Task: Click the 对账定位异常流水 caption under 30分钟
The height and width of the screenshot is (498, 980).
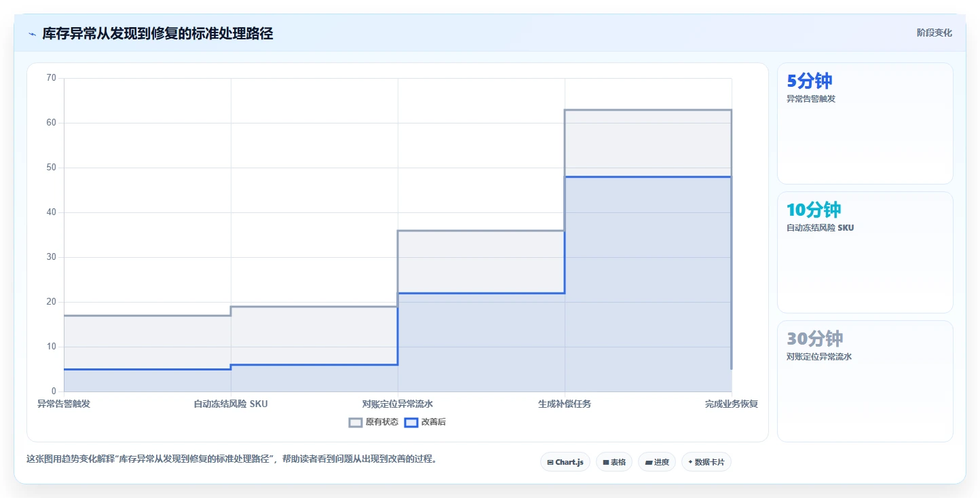Action: [x=819, y=356]
